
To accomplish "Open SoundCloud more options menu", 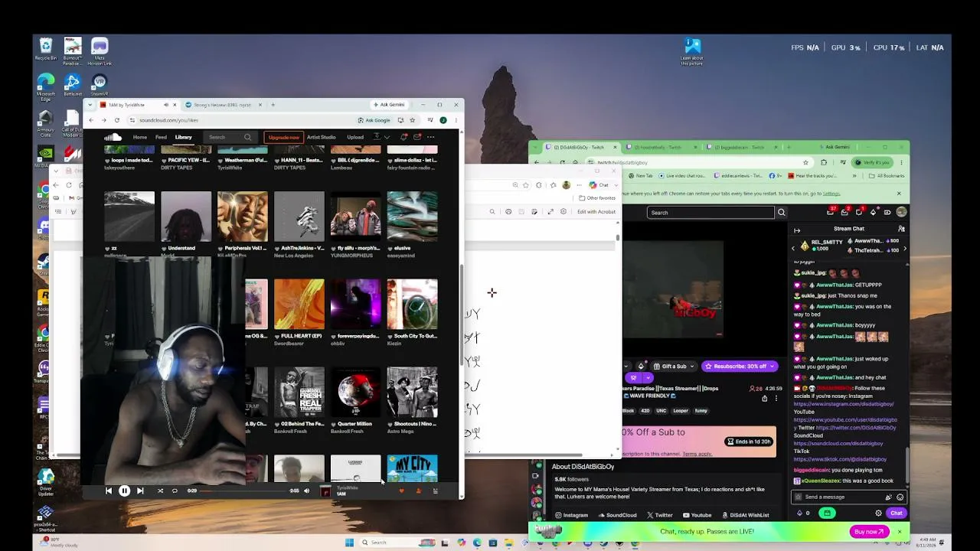I will point(431,137).
